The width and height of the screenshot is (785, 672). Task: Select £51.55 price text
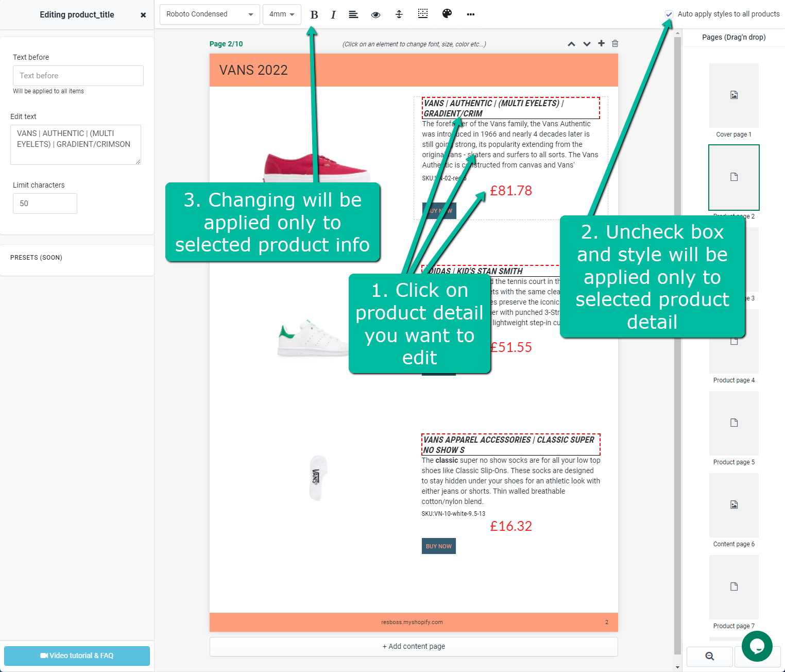(x=511, y=347)
